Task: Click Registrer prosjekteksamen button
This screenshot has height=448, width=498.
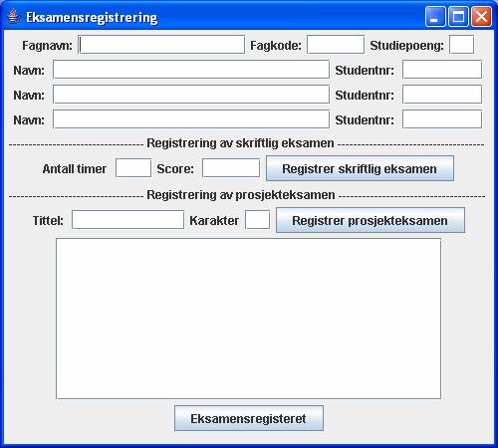Action: pyautogui.click(x=371, y=220)
